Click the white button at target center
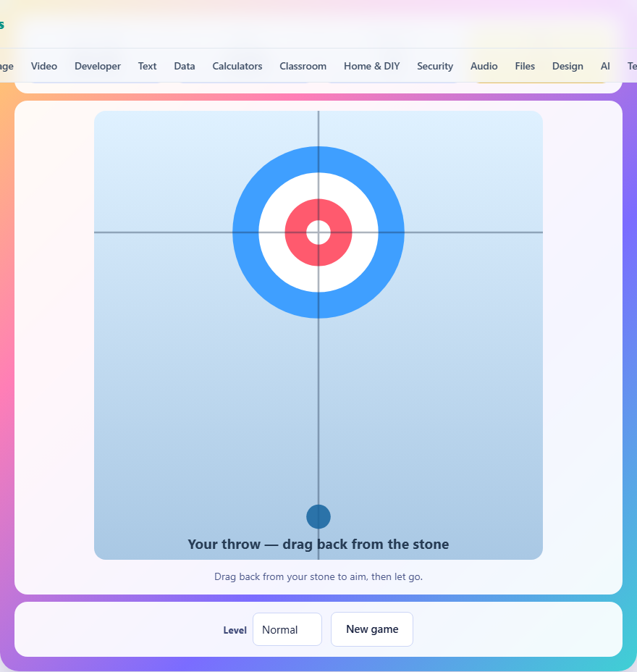637x672 pixels. coord(318,232)
